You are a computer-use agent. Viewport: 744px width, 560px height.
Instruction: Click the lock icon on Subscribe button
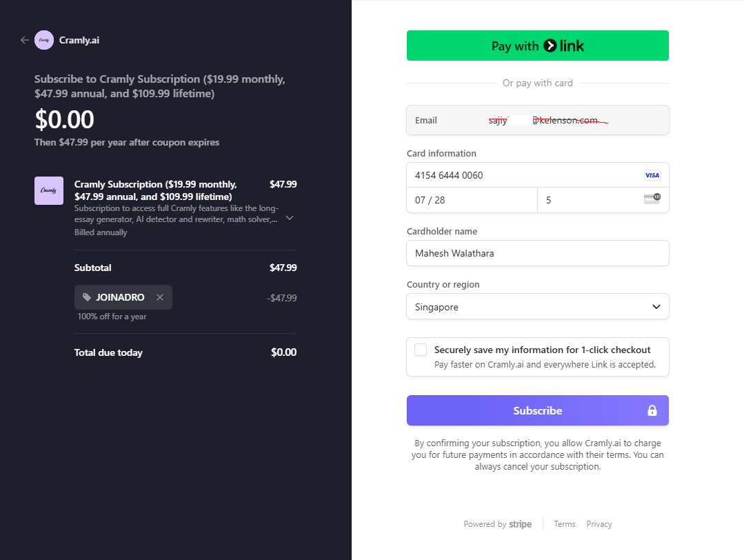[652, 410]
